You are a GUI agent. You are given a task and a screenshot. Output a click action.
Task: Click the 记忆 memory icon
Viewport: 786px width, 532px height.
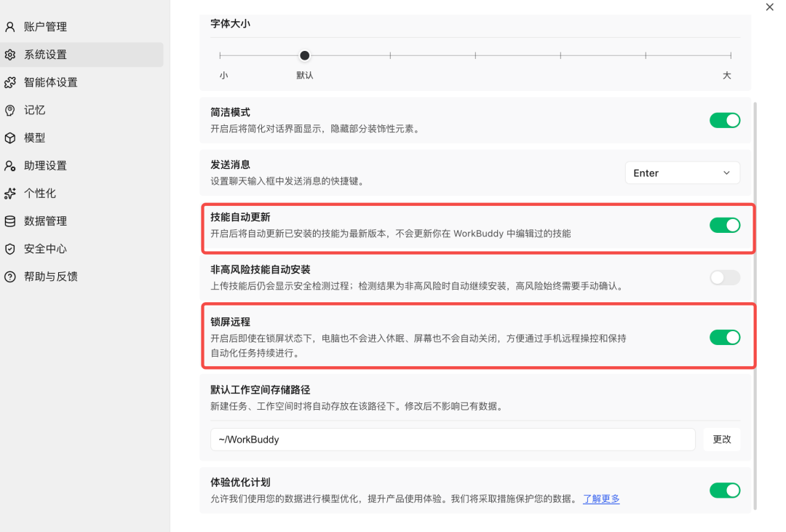tap(10, 111)
